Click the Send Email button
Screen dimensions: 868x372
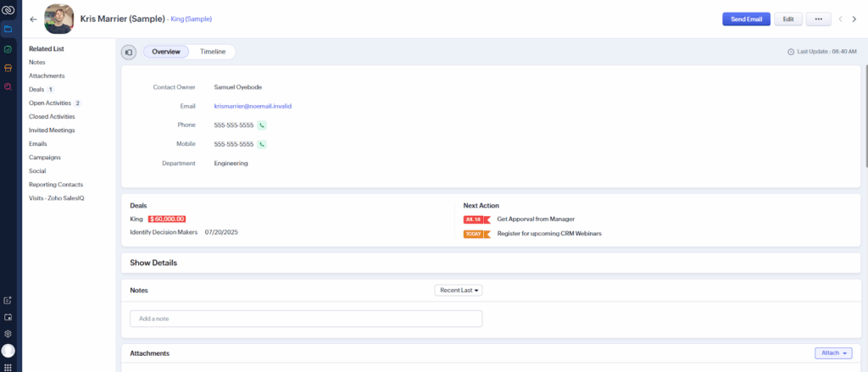746,19
